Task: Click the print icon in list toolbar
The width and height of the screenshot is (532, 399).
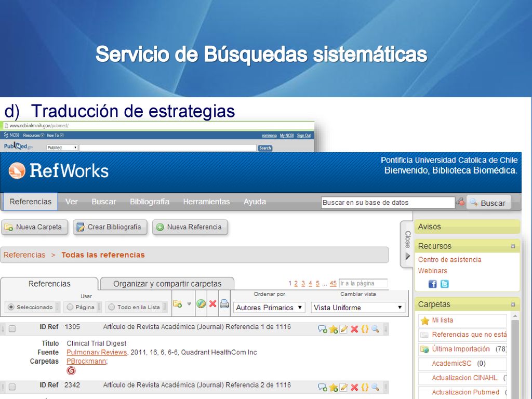Action: point(224,303)
